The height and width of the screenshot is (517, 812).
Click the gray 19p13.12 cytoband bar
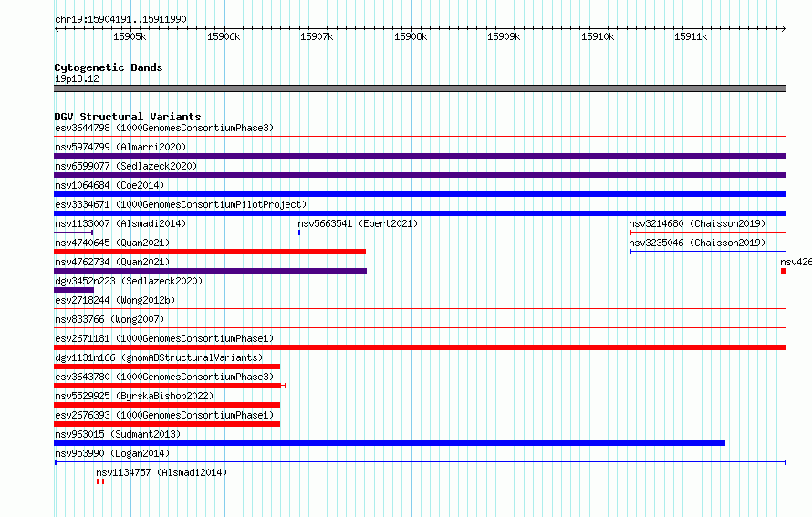click(x=420, y=88)
